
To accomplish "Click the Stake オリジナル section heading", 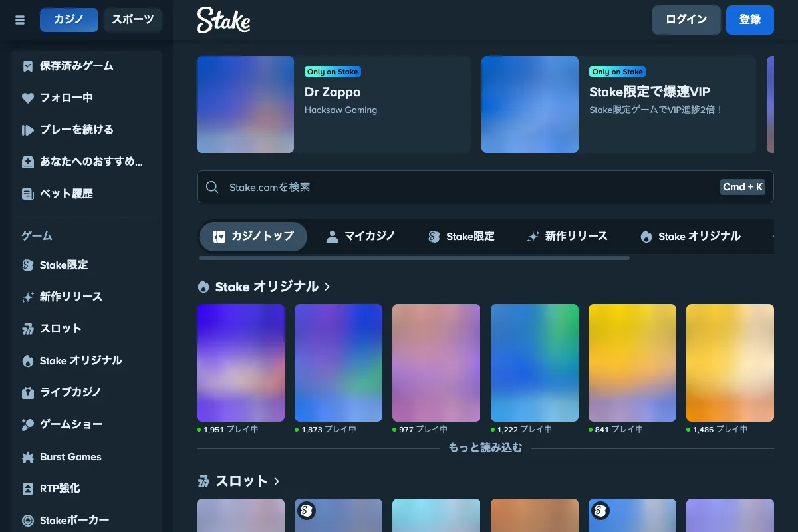I will click(x=267, y=287).
